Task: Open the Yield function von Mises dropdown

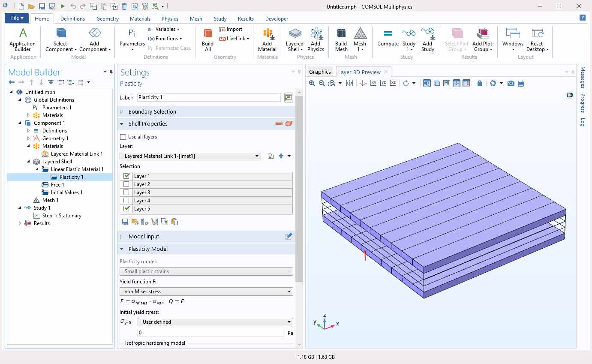Action: 206,292
